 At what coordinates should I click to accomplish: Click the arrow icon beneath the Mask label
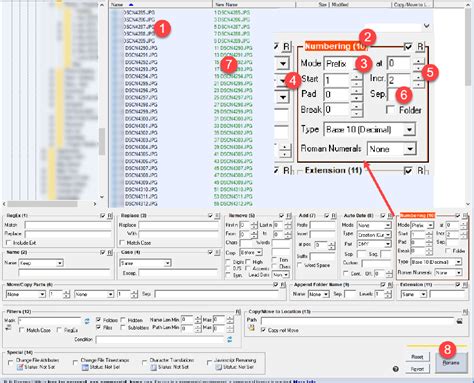(8, 328)
